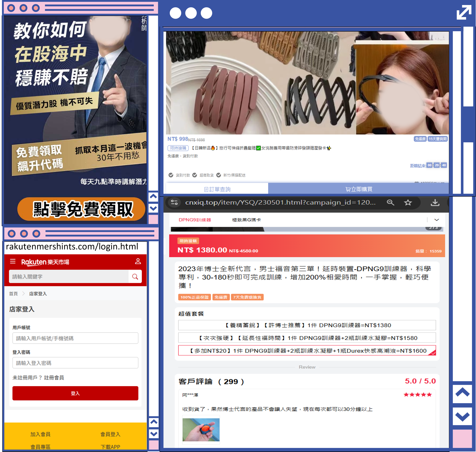Click the 7天免費退換貨 orange tag
The height and width of the screenshot is (452, 476).
click(x=247, y=297)
